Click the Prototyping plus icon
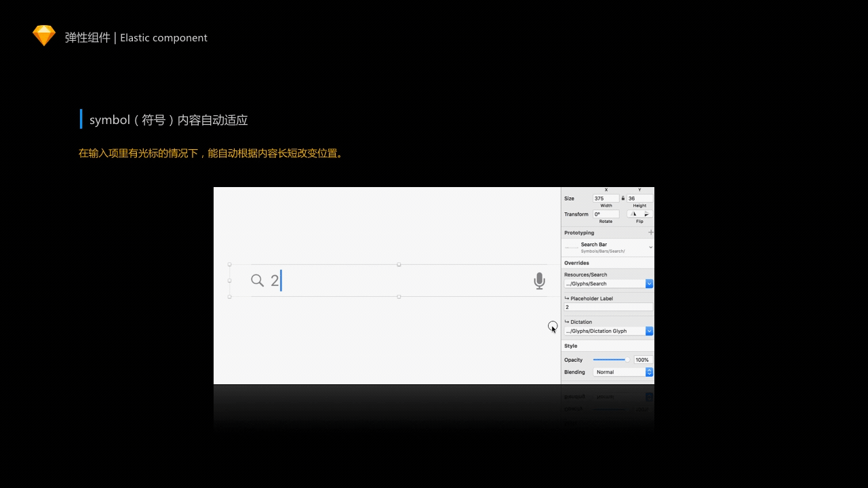The width and height of the screenshot is (868, 488). (650, 232)
